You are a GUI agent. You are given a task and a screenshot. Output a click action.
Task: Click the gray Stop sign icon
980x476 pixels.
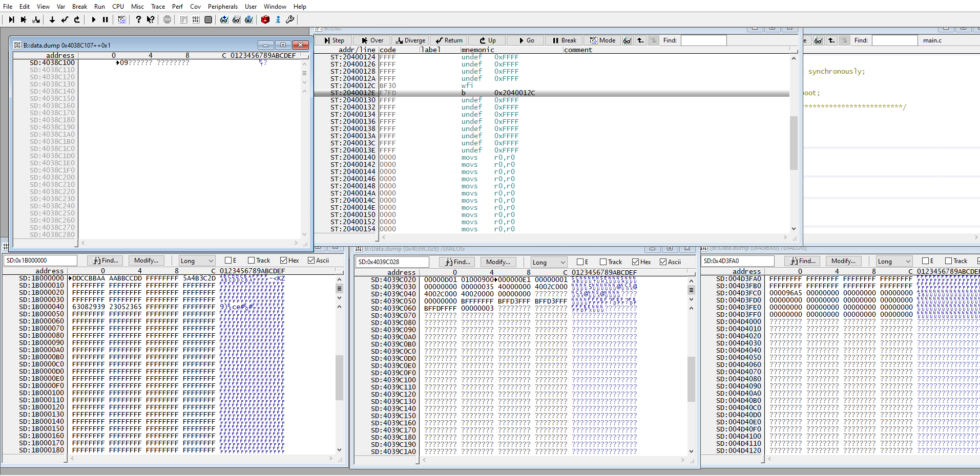coord(167,19)
